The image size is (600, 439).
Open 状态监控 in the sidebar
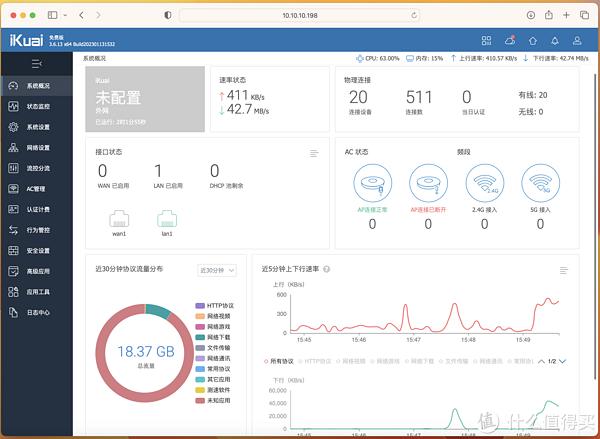37,106
